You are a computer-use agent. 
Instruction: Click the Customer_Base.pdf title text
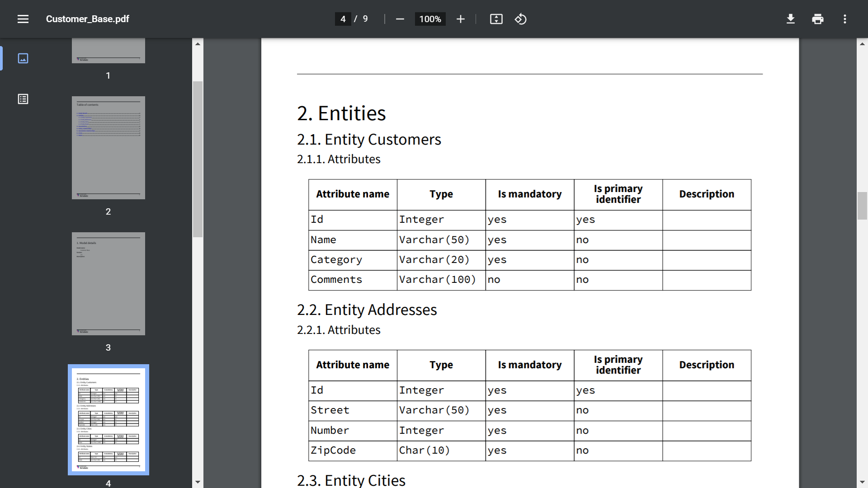tap(87, 19)
